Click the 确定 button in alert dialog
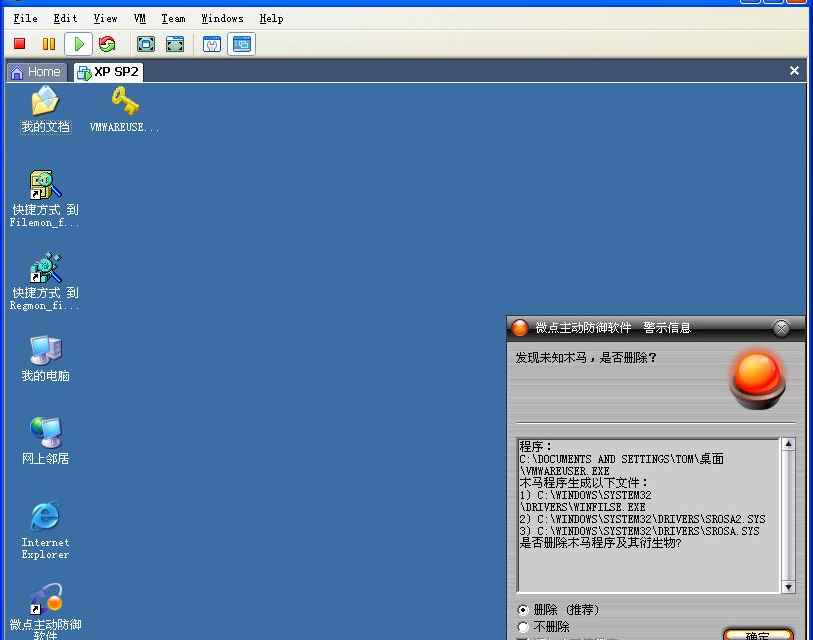Screen dimensions: 813x640 pyautogui.click(x=758, y=634)
